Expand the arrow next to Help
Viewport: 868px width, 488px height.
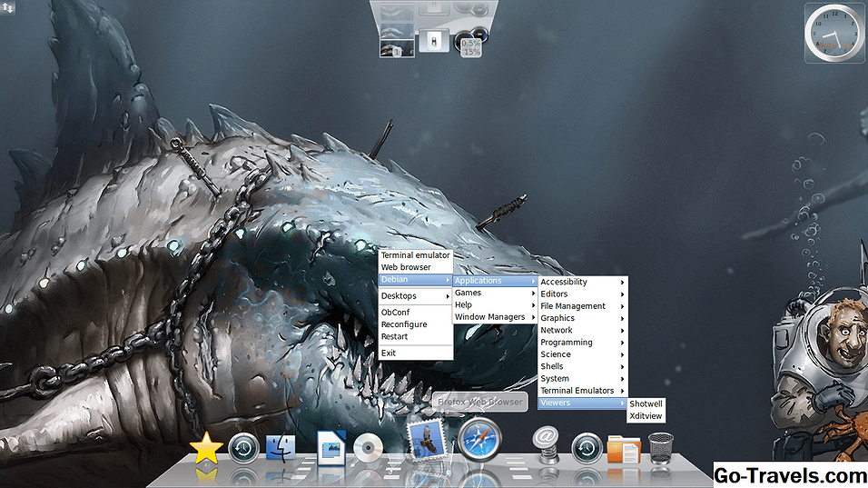pyautogui.click(x=533, y=305)
